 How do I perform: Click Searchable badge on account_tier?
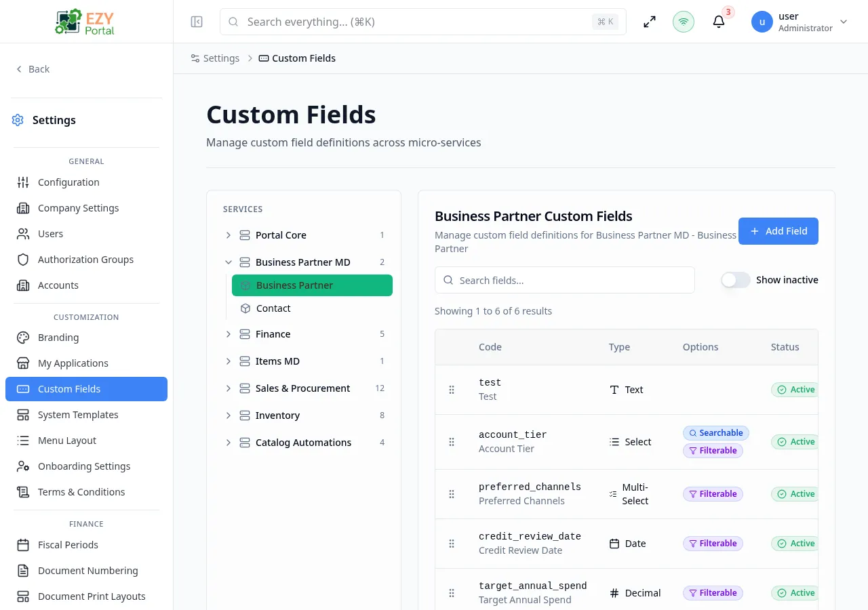pos(716,433)
